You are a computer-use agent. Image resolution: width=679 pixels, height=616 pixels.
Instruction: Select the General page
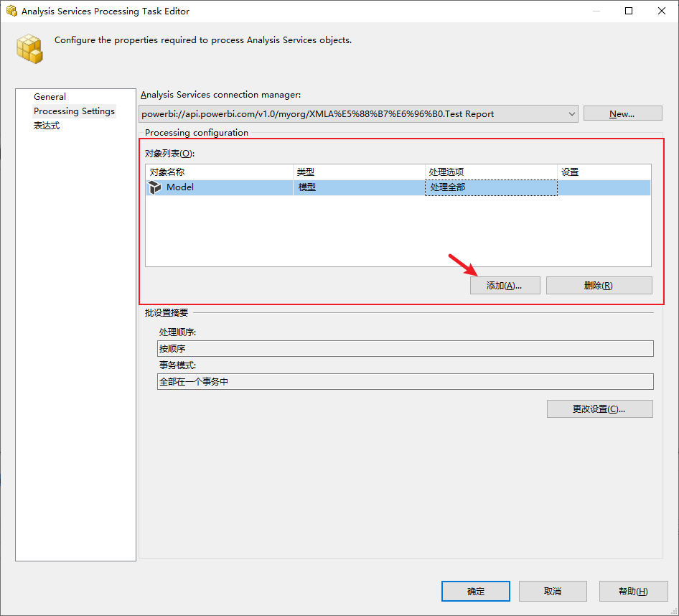50,97
